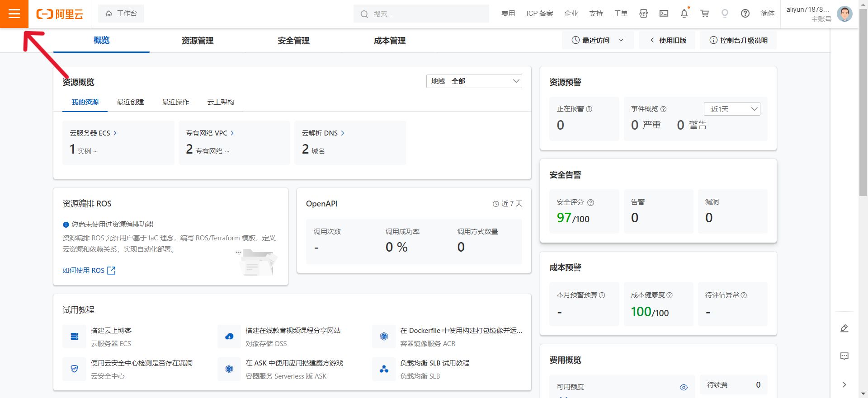Click the page vertical scrollbar
Viewport: 868px width, 398px height.
tap(863, 102)
